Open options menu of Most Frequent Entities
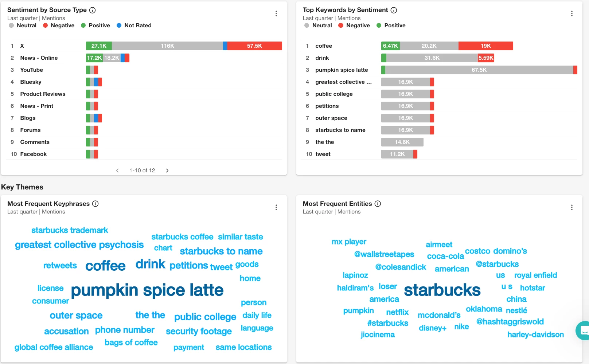Viewport: 589px width, 364px height. pos(572,207)
